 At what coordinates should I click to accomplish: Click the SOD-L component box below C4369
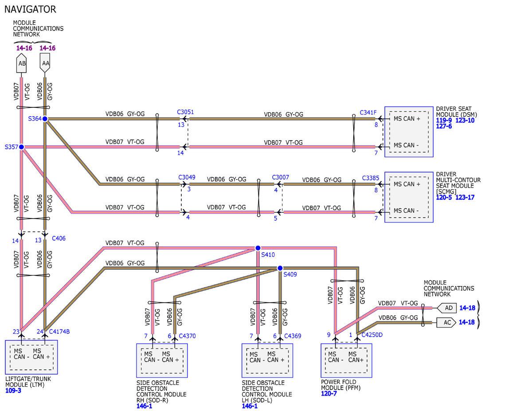click(x=267, y=360)
